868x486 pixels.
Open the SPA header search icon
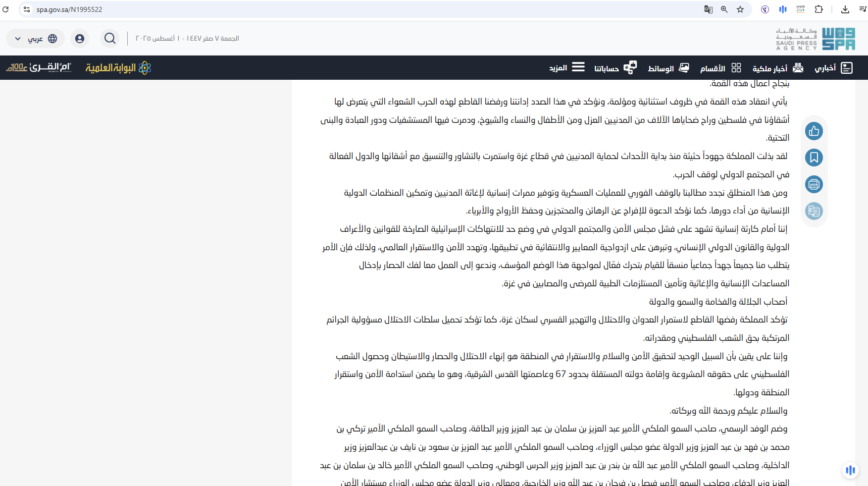click(109, 38)
